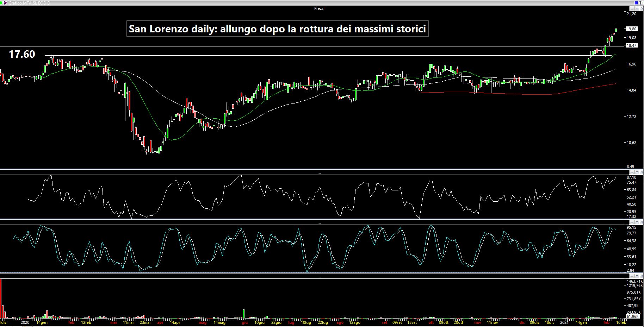The height and width of the screenshot is (327, 644).
Task: Click the 14apr date axis label
Action: 175,322
